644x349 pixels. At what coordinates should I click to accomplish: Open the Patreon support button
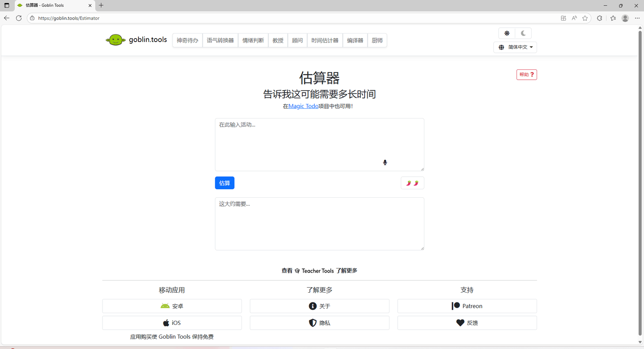point(467,306)
